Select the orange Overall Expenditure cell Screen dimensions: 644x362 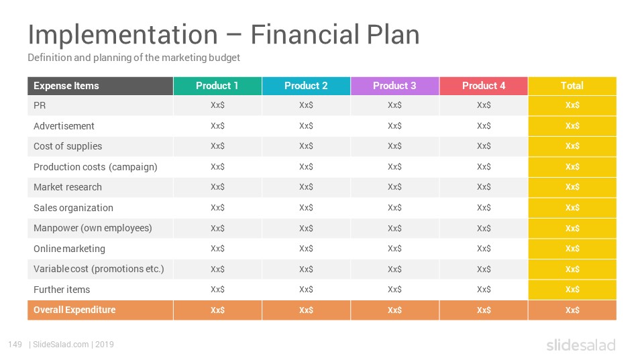tap(100, 310)
